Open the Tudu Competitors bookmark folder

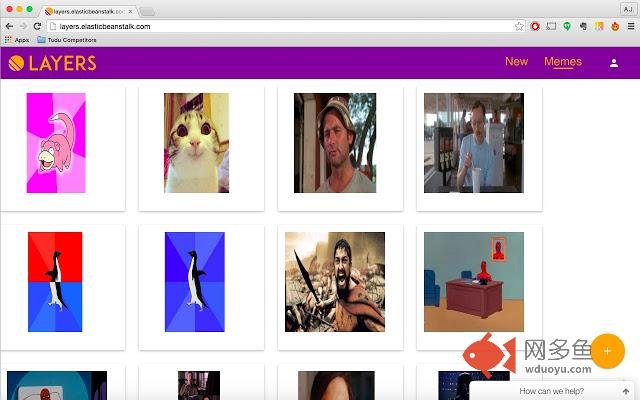pos(67,40)
